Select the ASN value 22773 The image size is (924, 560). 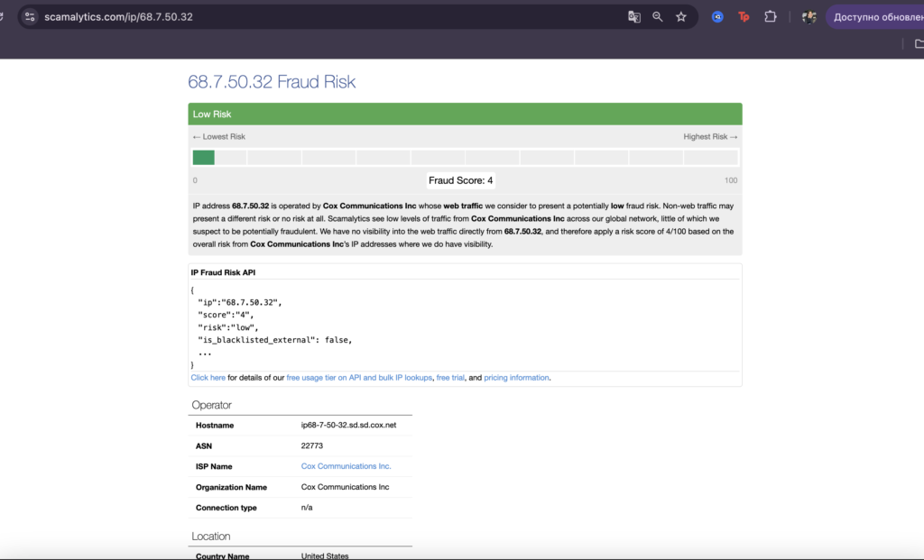[x=311, y=445]
